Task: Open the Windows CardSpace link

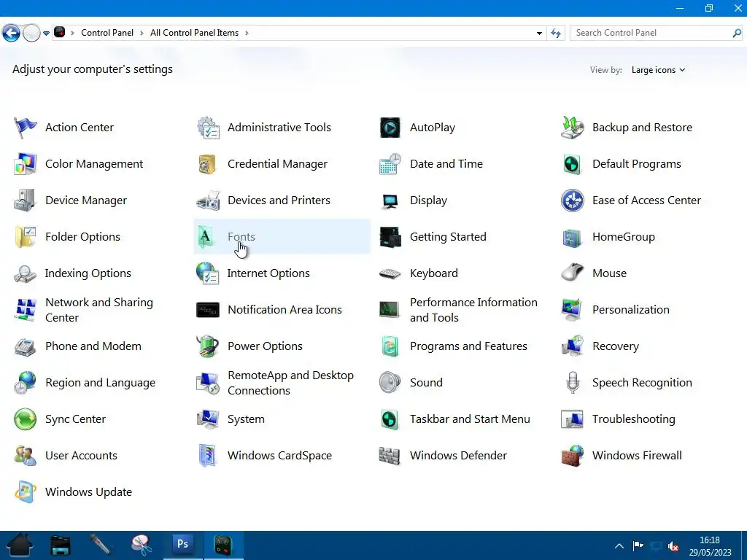Action: point(279,456)
